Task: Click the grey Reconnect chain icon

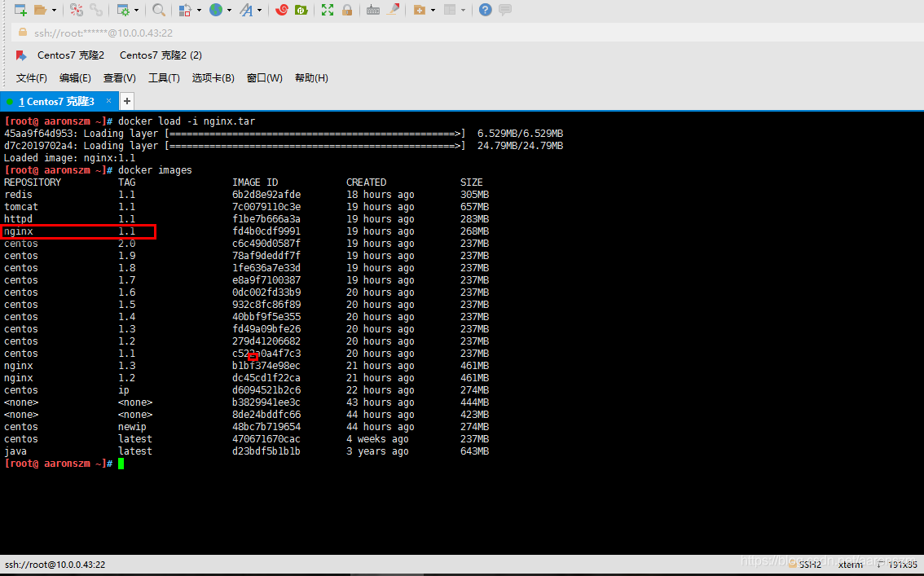Action: [x=96, y=10]
